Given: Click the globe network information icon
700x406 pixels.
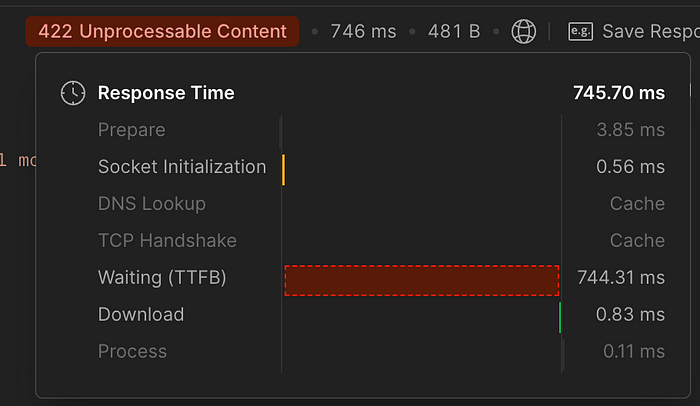Looking at the screenshot, I should (x=523, y=31).
